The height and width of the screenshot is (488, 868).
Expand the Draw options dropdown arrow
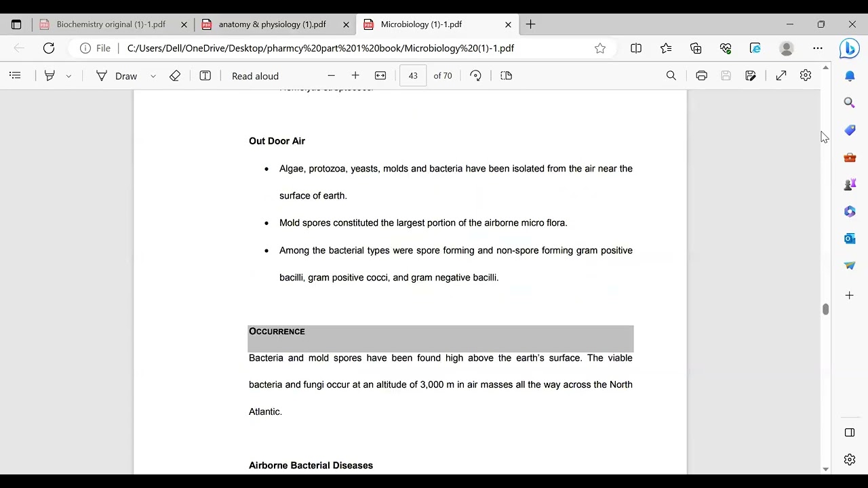(153, 76)
